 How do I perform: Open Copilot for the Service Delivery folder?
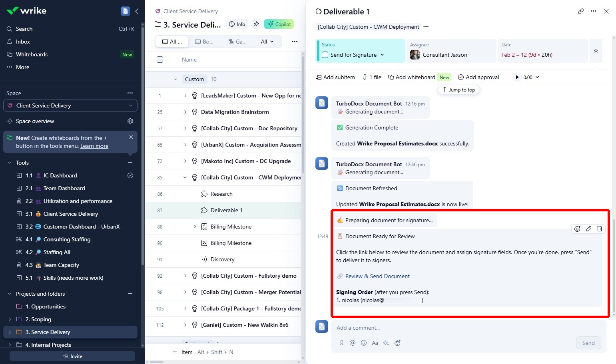(279, 24)
